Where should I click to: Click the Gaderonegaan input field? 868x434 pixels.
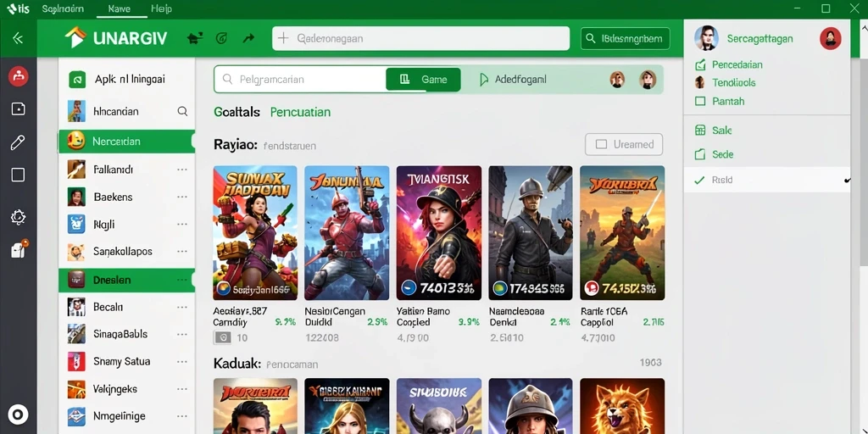tap(420, 38)
